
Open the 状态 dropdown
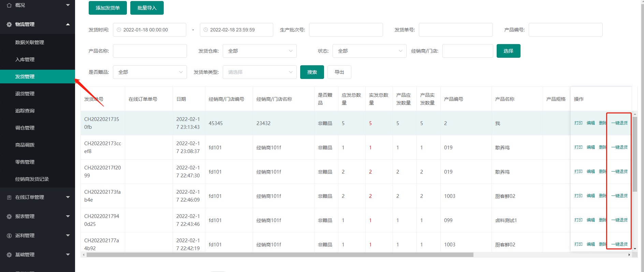[x=369, y=51]
